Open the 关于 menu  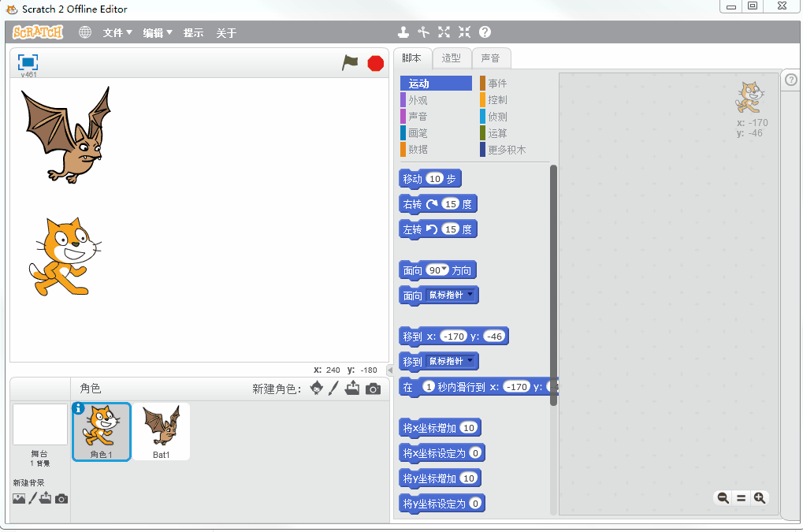click(x=226, y=33)
